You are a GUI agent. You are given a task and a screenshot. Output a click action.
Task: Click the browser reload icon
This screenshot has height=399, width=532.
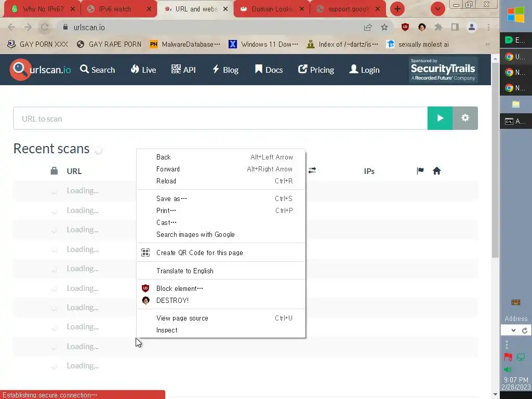[45, 27]
